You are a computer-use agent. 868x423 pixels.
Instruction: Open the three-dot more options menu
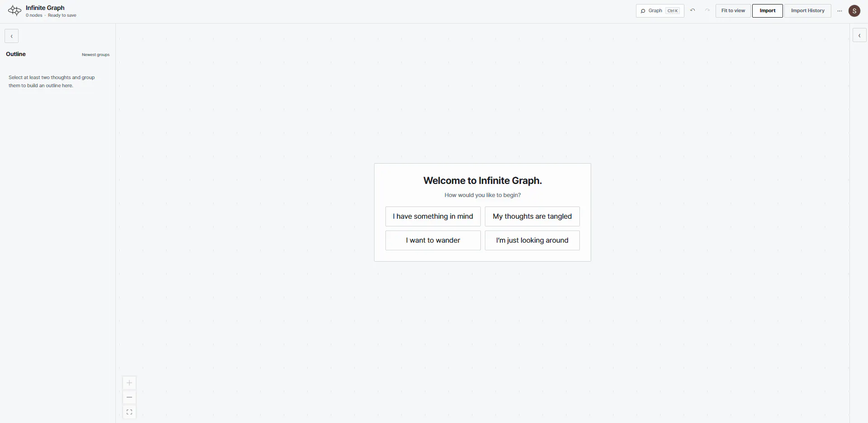click(x=840, y=11)
